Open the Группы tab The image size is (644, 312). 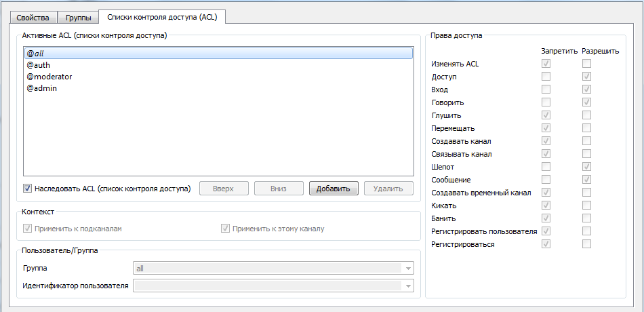tap(78, 17)
